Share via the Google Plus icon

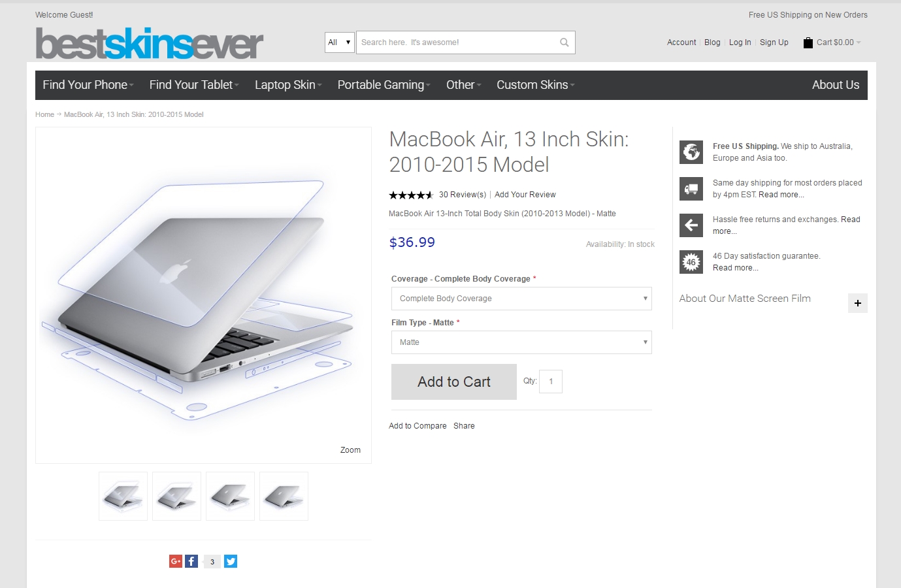[176, 561]
